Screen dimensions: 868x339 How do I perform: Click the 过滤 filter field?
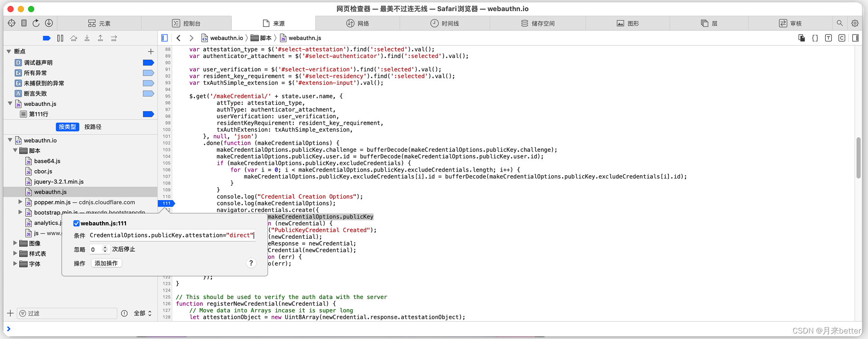pyautogui.click(x=67, y=313)
